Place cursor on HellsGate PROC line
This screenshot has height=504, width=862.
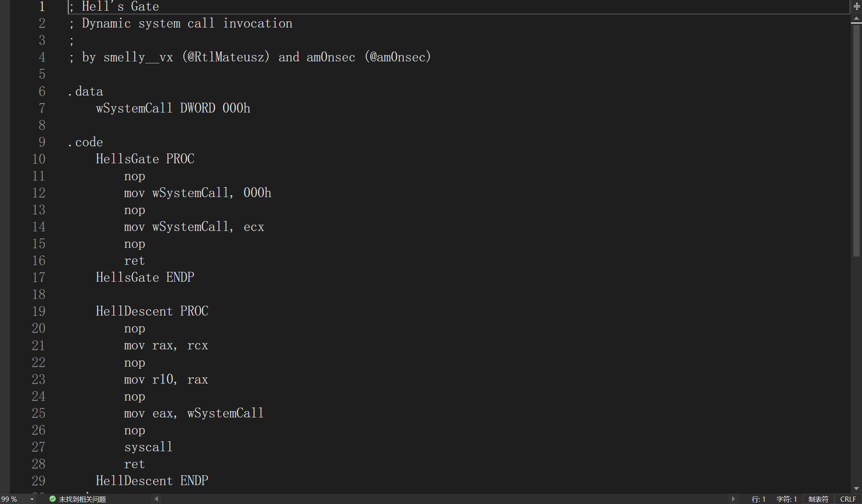[145, 159]
